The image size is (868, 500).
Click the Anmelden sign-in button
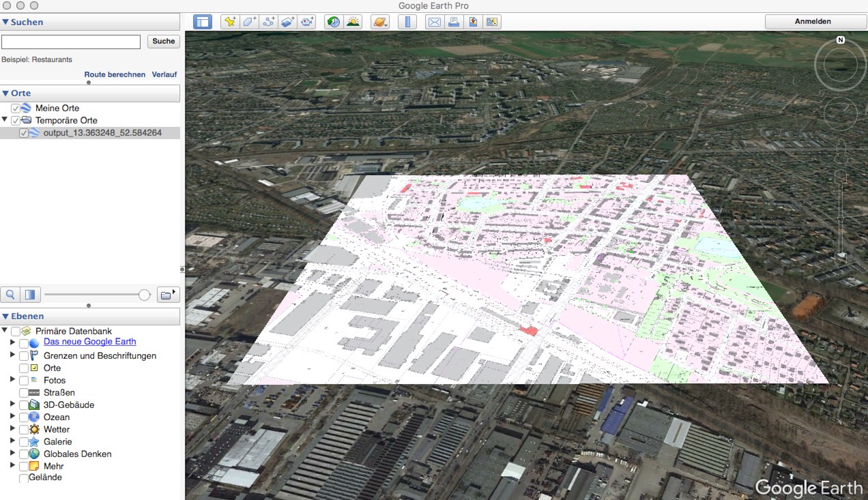(x=813, y=22)
